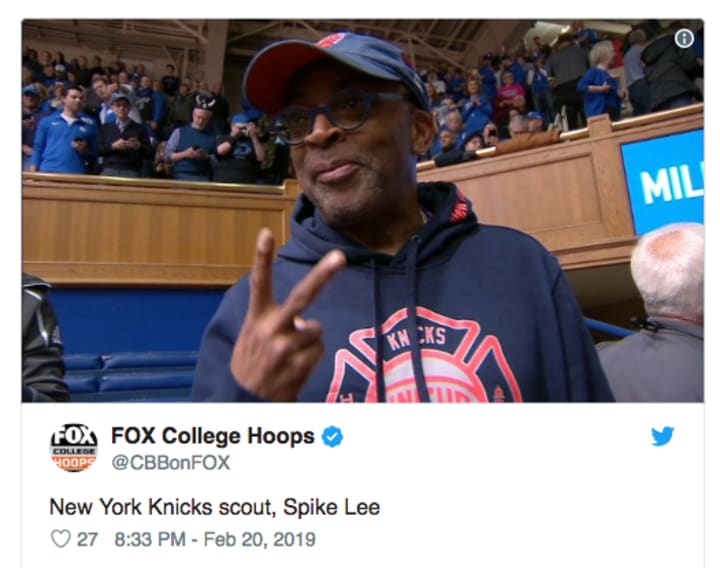Click the blue padded seats in the photo

coord(131,374)
